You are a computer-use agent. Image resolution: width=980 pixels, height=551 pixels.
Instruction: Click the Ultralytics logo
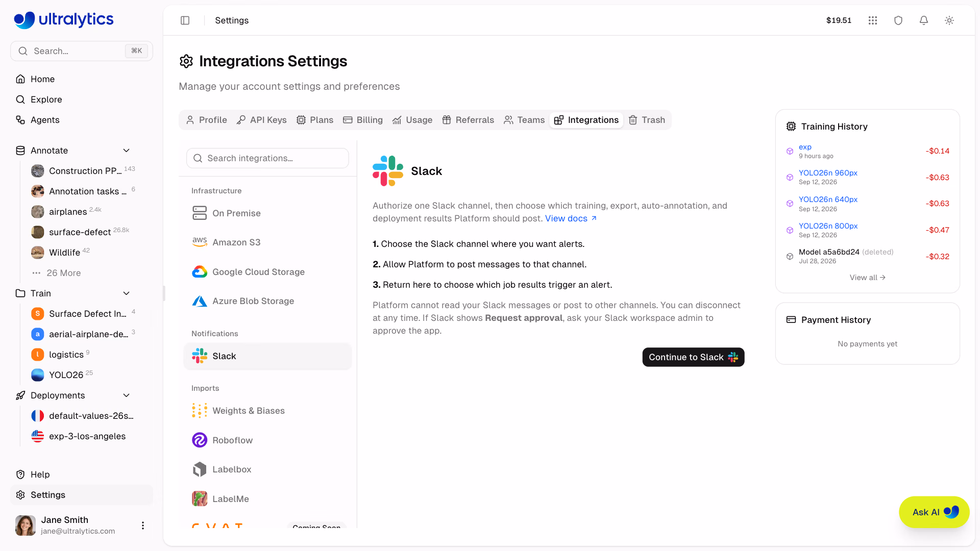[x=64, y=20]
